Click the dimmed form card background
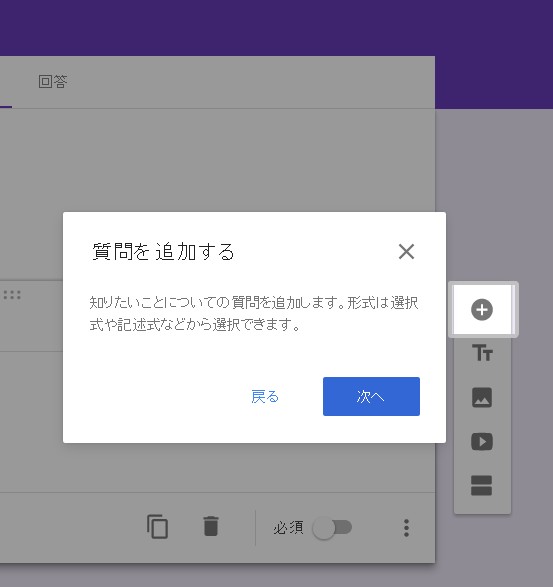Viewport: 553px width, 587px height. 217,161
